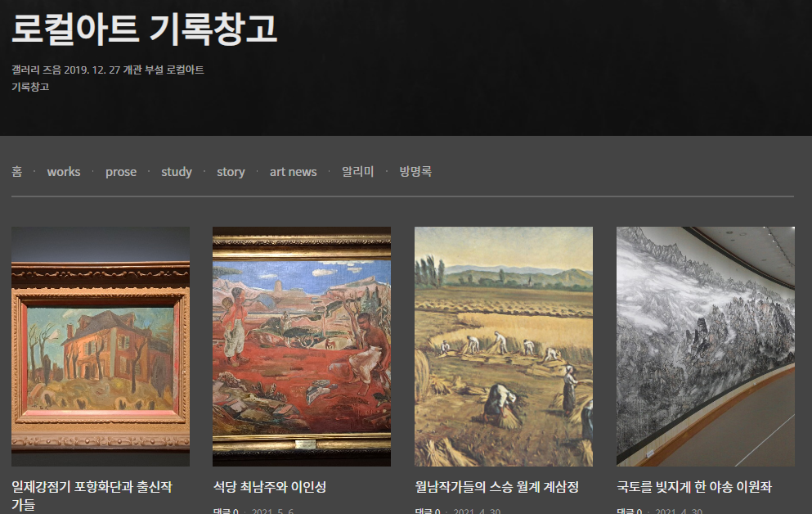Screen dimensions: 812x514
Task: Open the red landscape painting thumbnail
Action: (x=302, y=346)
